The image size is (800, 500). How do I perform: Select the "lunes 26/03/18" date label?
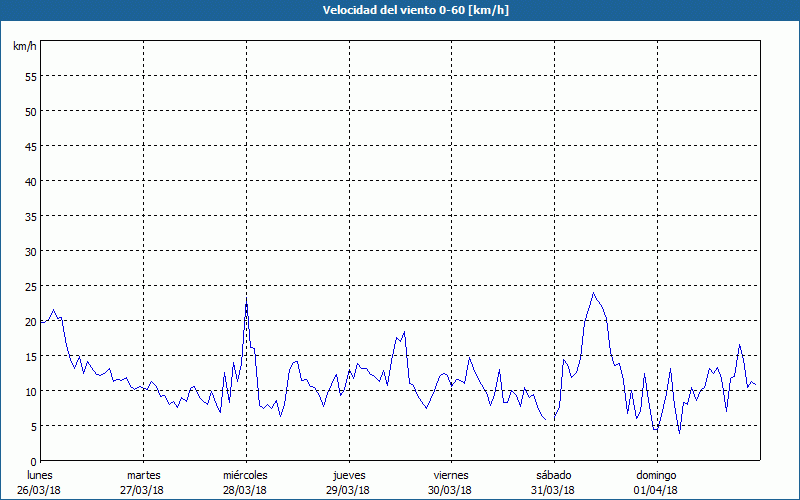click(x=40, y=482)
